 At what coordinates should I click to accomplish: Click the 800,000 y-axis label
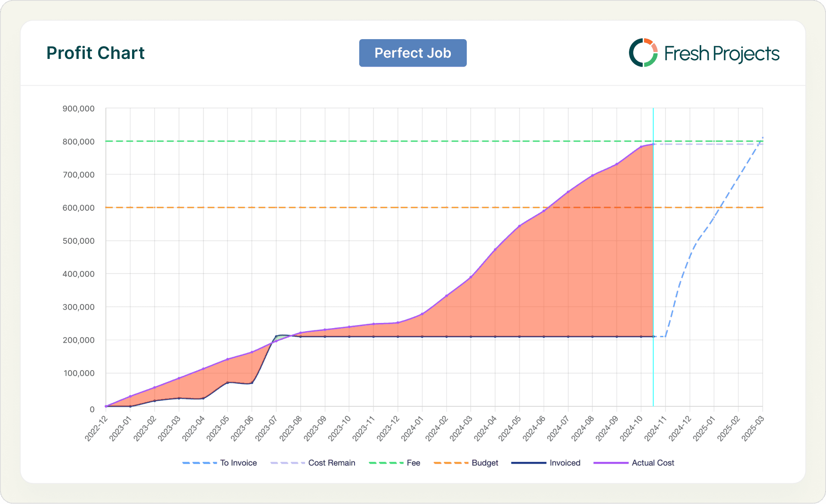pyautogui.click(x=78, y=141)
